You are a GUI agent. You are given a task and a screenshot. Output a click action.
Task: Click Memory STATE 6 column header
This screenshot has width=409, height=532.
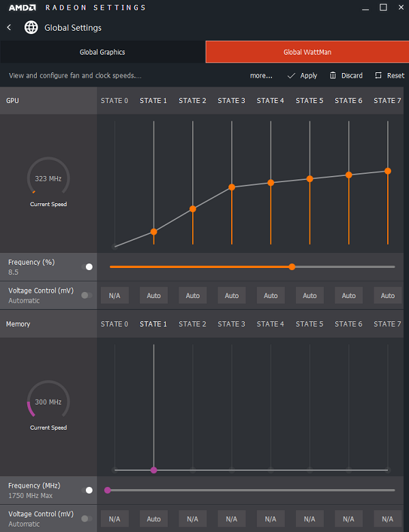click(348, 324)
